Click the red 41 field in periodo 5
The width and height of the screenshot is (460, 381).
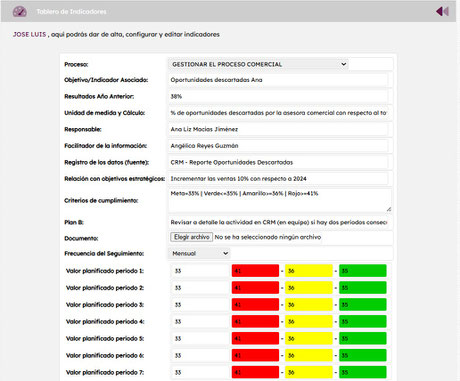(255, 338)
